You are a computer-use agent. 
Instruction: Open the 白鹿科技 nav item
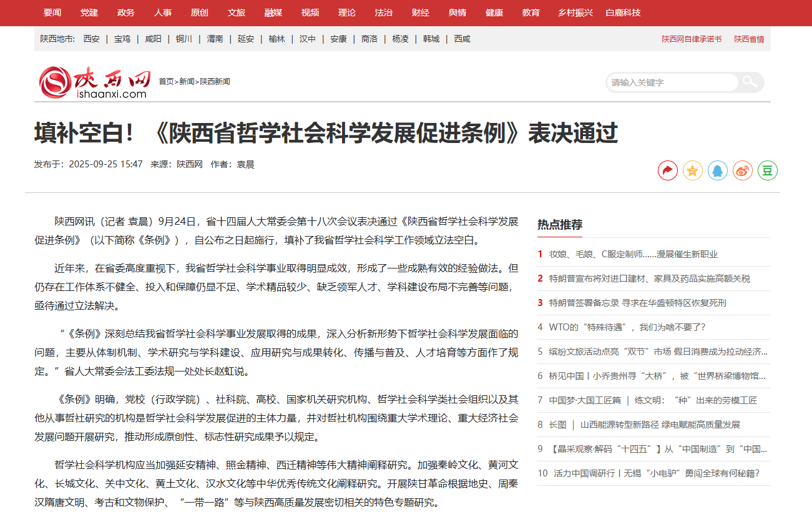(623, 12)
